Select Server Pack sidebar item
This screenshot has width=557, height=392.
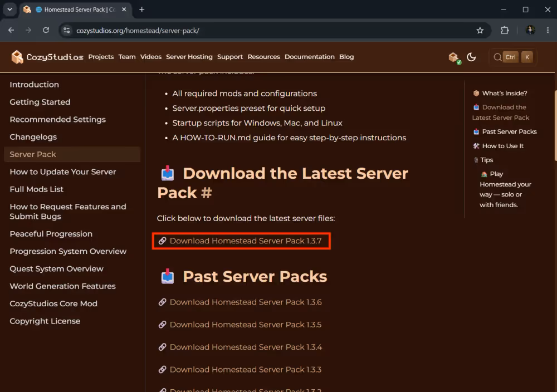point(72,154)
